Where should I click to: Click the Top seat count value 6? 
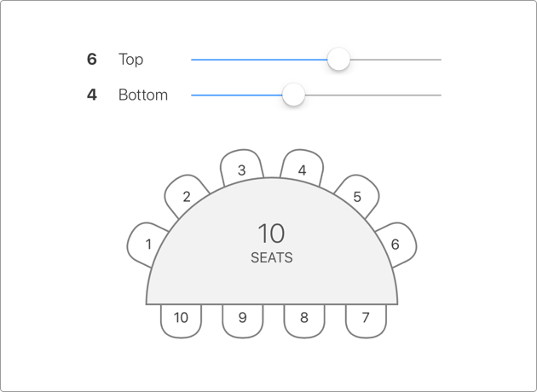tap(92, 60)
